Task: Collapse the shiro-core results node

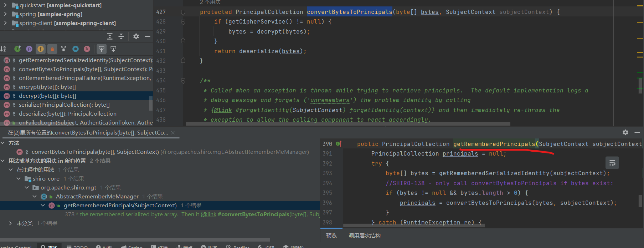Action: point(19,178)
